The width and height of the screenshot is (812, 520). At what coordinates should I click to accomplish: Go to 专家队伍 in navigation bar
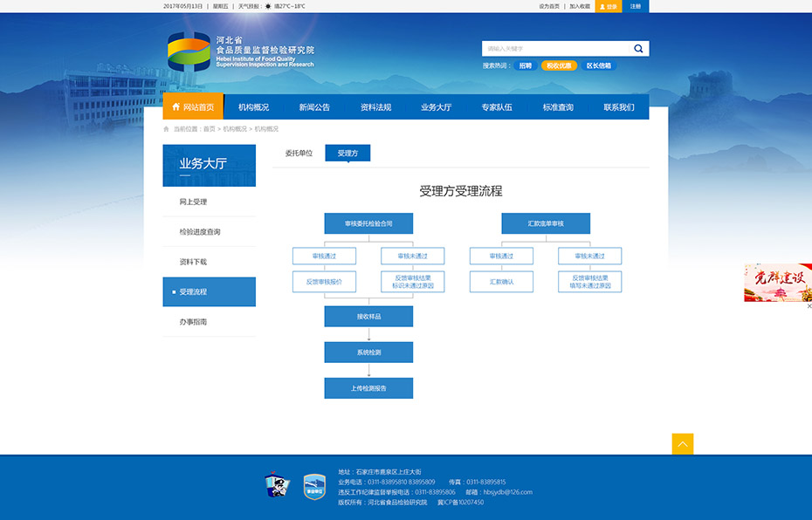(497, 107)
